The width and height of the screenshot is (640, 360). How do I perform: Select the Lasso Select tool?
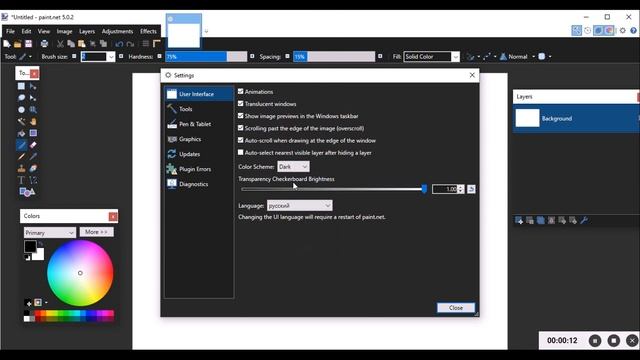[x=21, y=98]
